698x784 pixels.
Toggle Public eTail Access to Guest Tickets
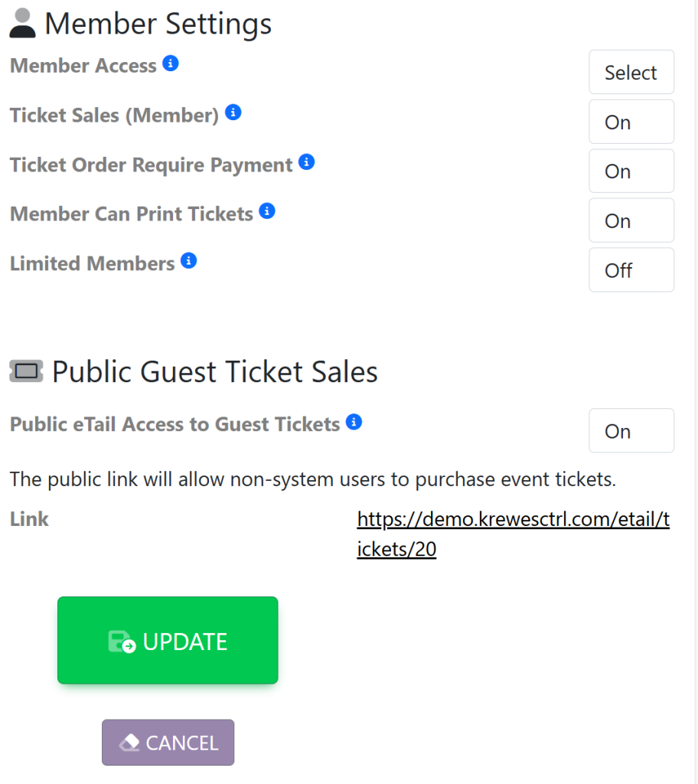click(x=631, y=431)
